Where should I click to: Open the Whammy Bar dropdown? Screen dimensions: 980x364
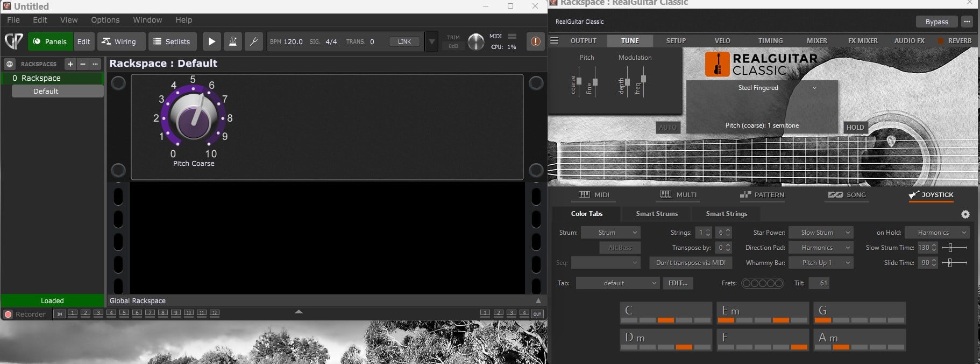821,263
